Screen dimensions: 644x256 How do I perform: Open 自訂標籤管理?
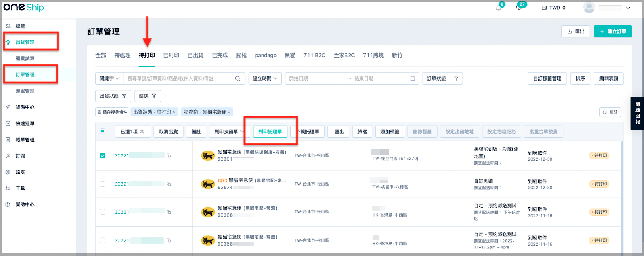547,78
